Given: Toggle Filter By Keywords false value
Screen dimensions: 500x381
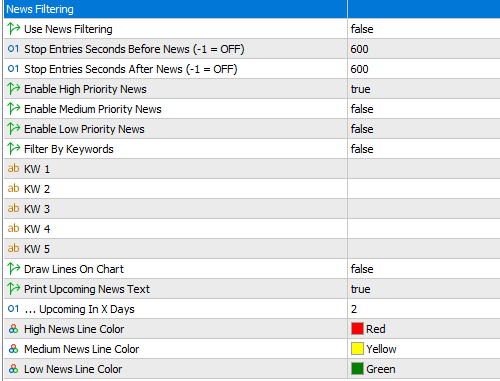Looking at the screenshot, I should 362,149.
